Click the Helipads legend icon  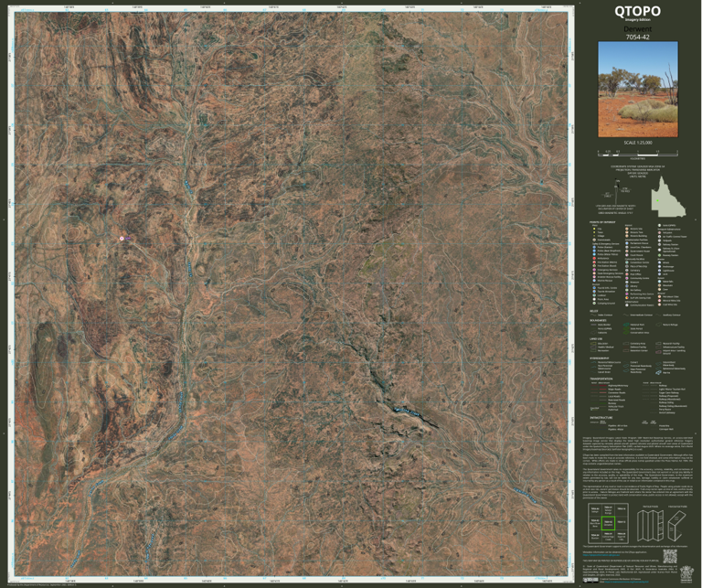[x=659, y=241]
